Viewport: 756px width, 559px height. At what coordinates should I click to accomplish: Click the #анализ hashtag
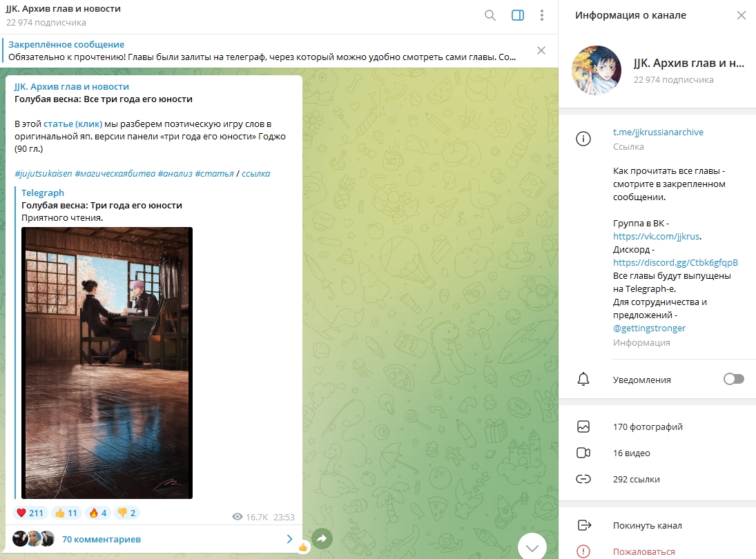point(175,173)
